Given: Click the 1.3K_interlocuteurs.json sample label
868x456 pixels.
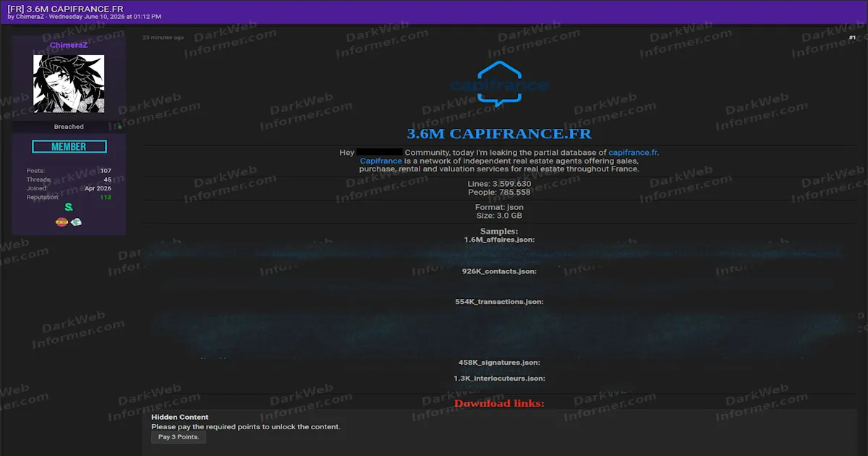Looking at the screenshot, I should click(x=499, y=379).
